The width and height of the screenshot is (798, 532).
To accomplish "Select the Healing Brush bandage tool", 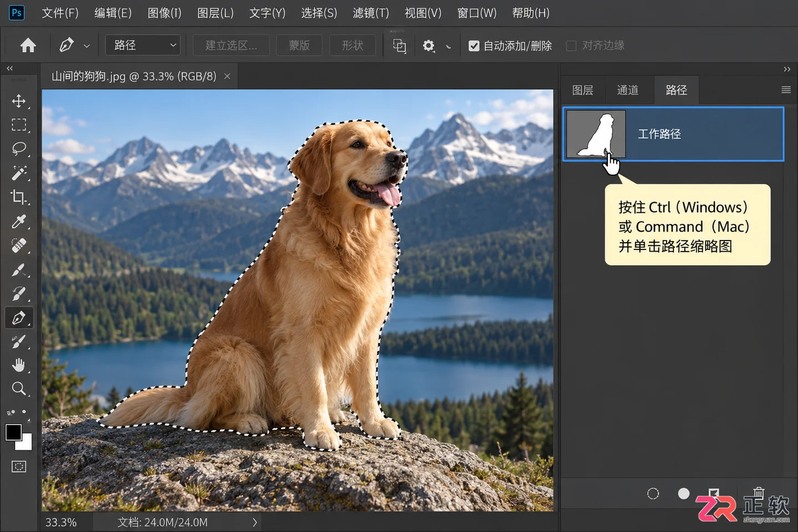I will [x=19, y=245].
